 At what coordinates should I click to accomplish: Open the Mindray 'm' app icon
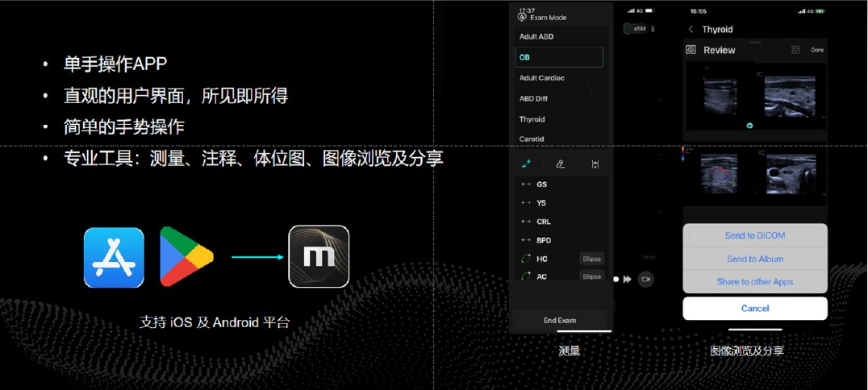pos(319,257)
